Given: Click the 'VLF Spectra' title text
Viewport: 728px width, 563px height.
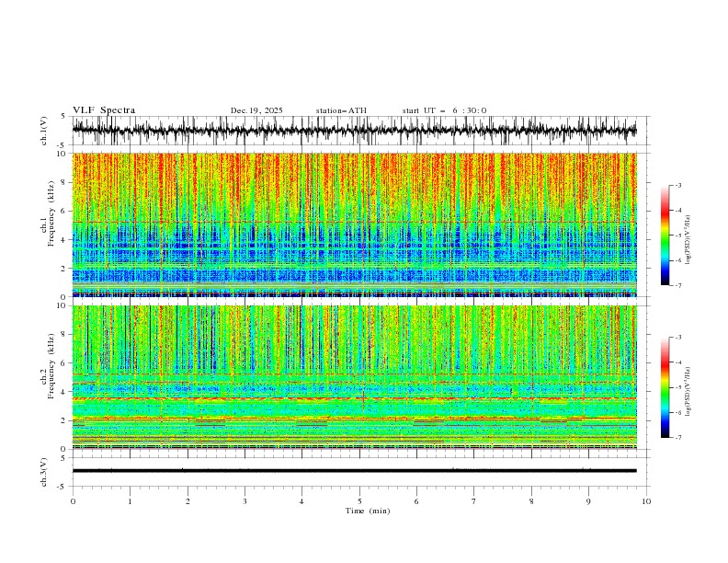Looking at the screenshot, I should pos(104,110).
